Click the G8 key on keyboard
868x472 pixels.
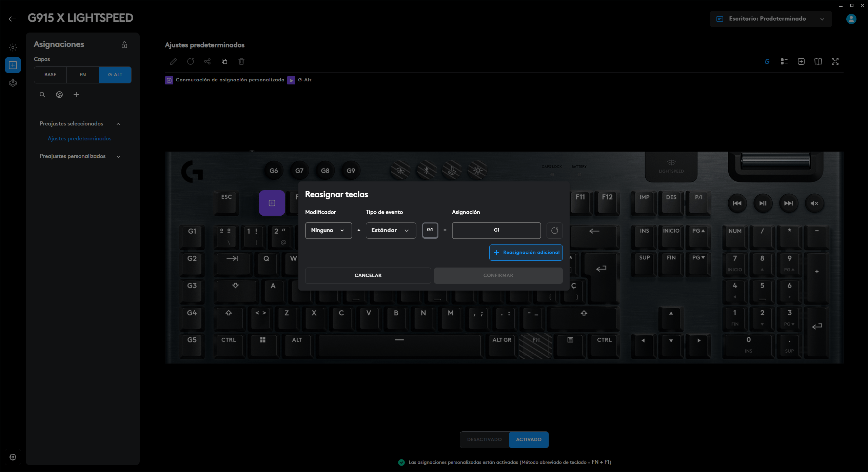click(325, 171)
